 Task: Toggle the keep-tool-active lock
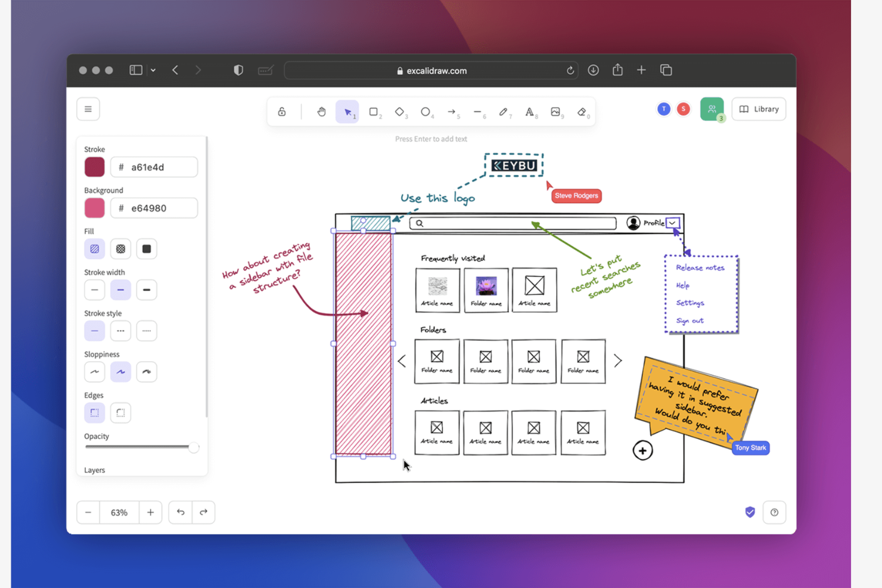point(281,111)
